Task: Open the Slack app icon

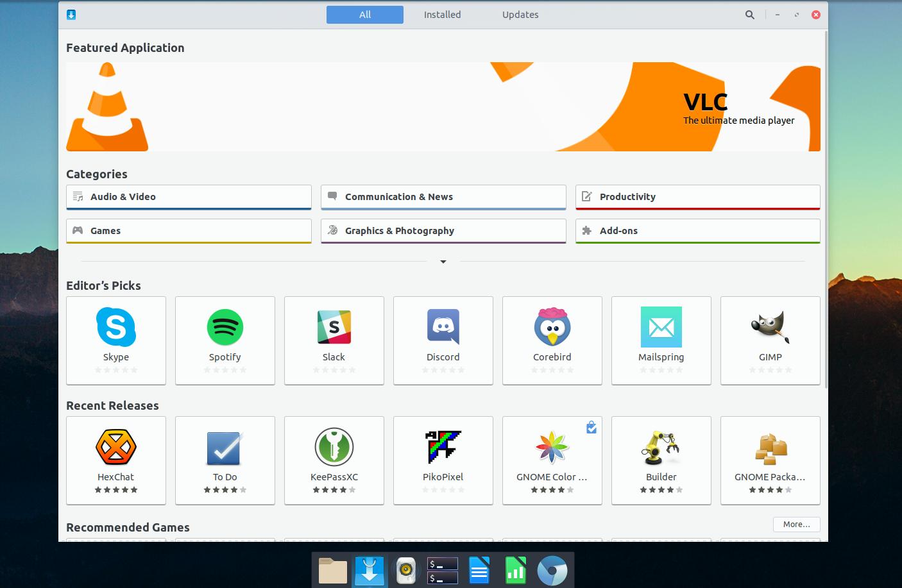Action: coord(334,327)
